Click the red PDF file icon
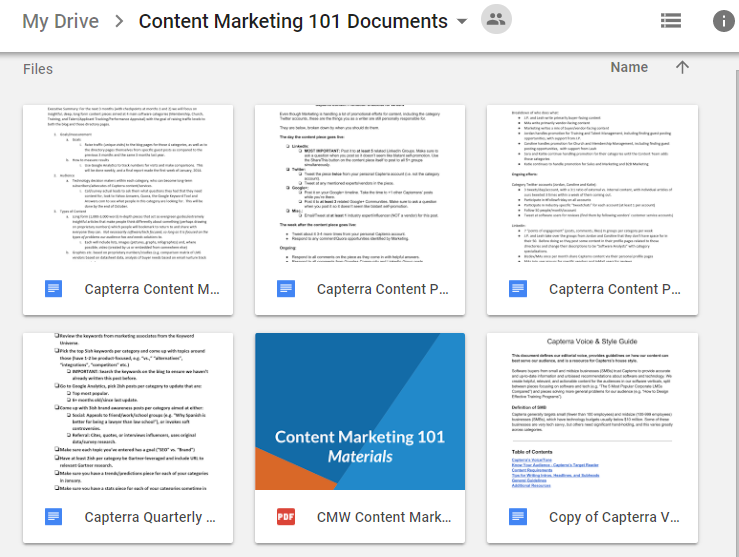The height and width of the screenshot is (557, 739). pyautogui.click(x=286, y=517)
